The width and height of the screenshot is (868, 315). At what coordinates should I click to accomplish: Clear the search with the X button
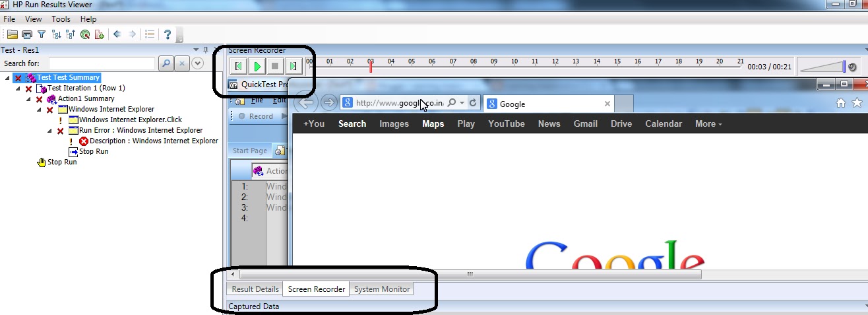181,63
